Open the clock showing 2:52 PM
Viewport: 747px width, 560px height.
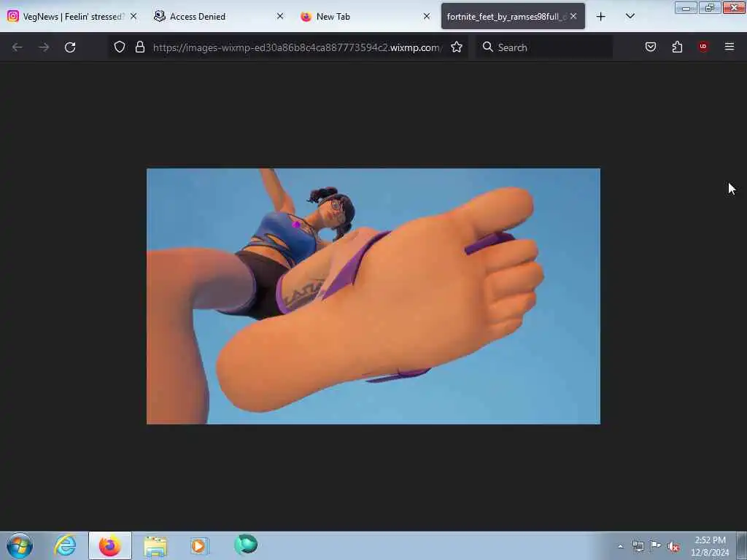click(710, 546)
